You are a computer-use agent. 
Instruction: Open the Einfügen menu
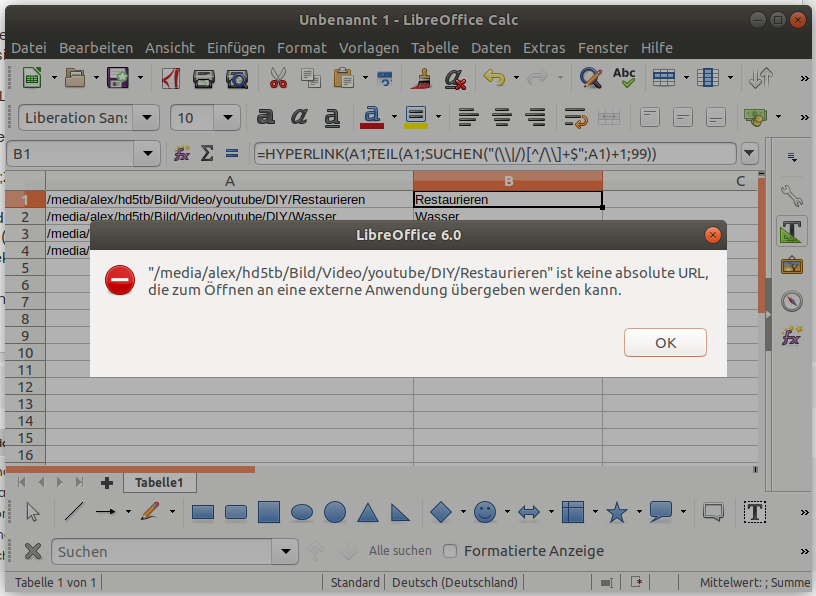[236, 48]
